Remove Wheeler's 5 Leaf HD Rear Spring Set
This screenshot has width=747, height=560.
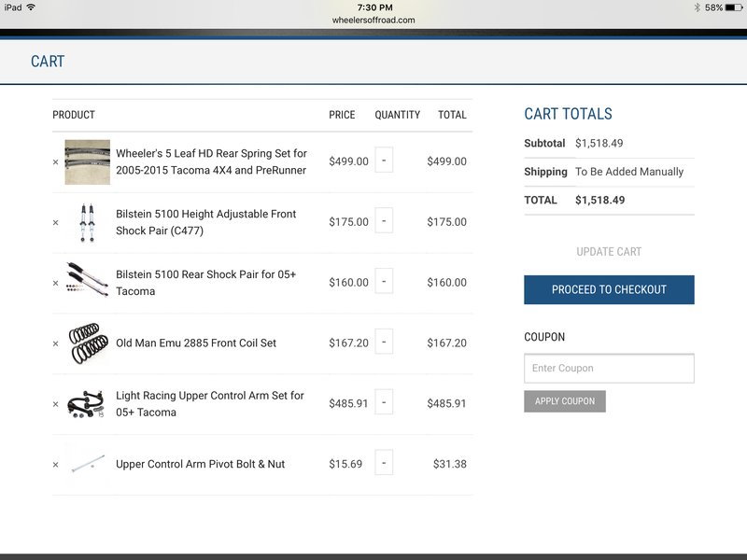(x=56, y=162)
